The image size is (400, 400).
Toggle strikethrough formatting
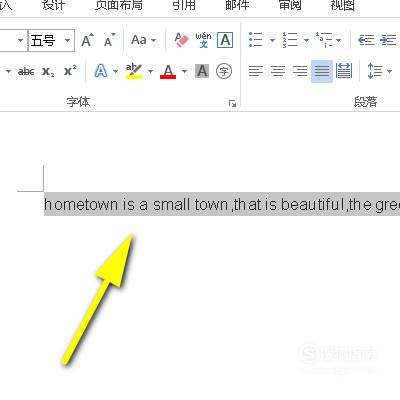pyautogui.click(x=26, y=71)
